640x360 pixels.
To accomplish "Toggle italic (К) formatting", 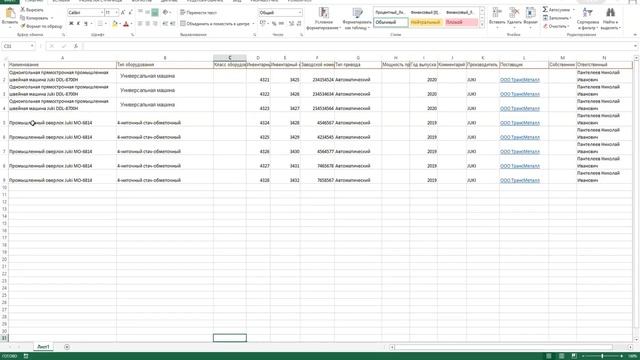I will pyautogui.click(x=78, y=24).
